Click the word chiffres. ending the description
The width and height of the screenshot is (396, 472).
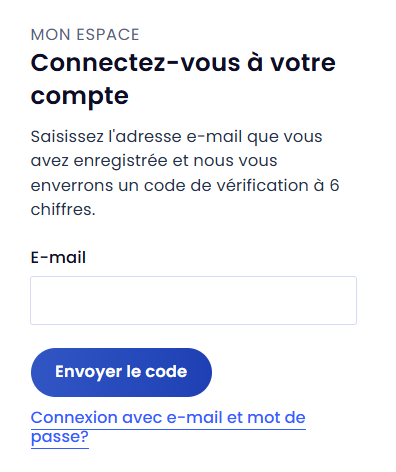click(63, 210)
